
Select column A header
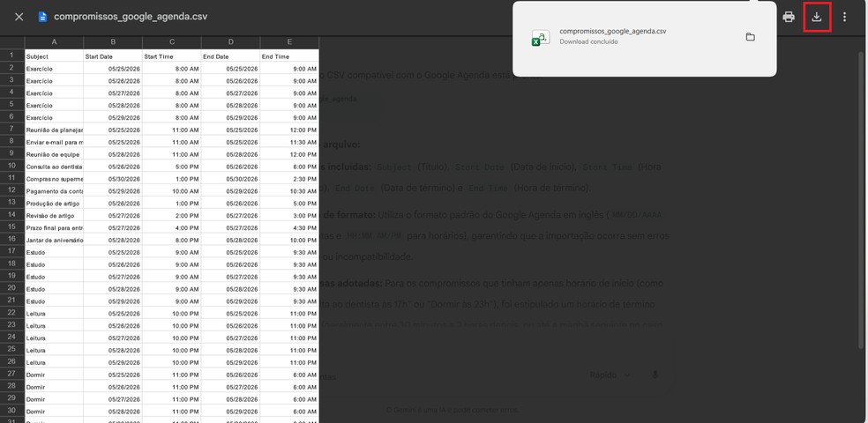[x=55, y=42]
